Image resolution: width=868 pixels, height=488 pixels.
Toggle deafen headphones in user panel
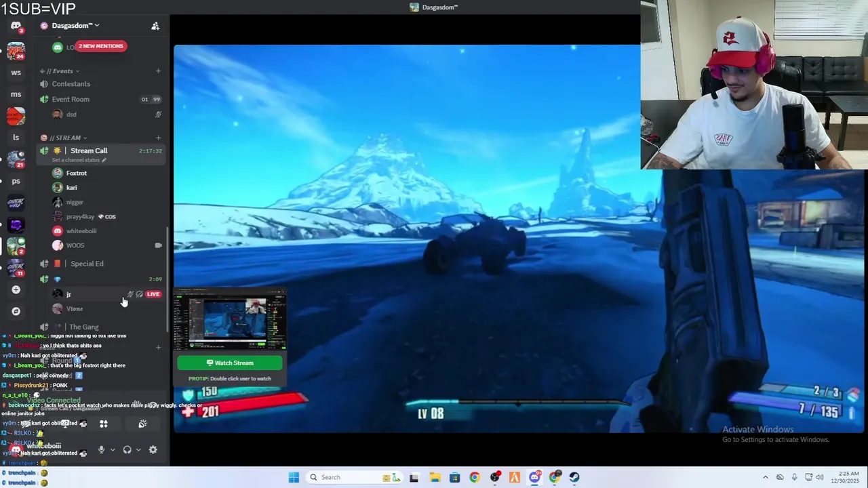coord(127,449)
